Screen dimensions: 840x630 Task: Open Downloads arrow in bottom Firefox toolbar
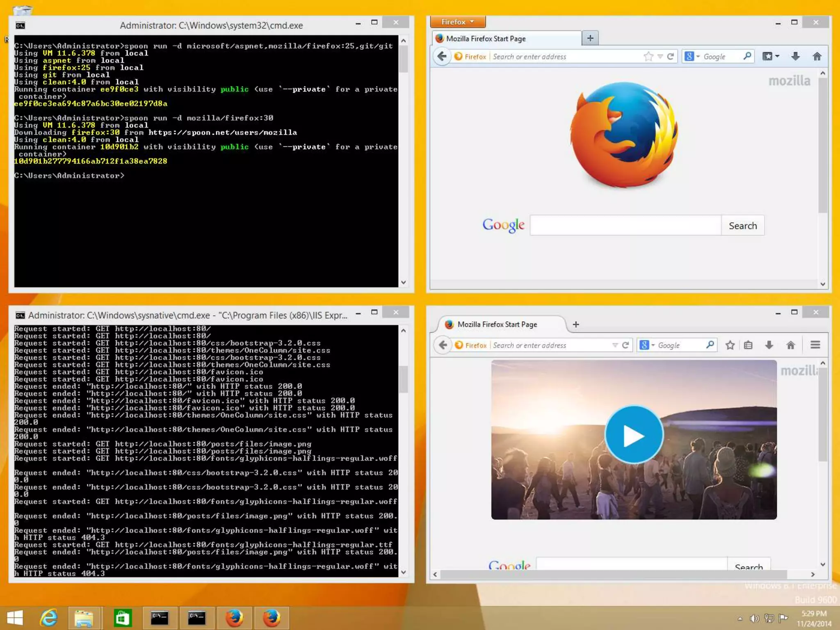pos(769,345)
